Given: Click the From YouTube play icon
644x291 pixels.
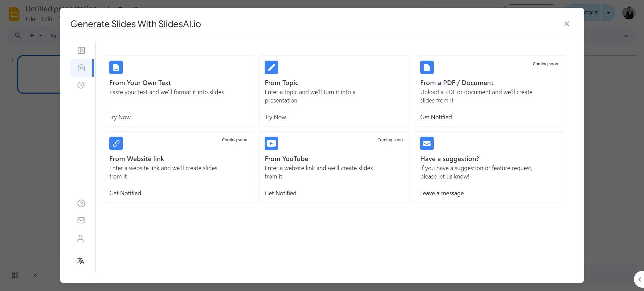Looking at the screenshot, I should click(x=271, y=143).
